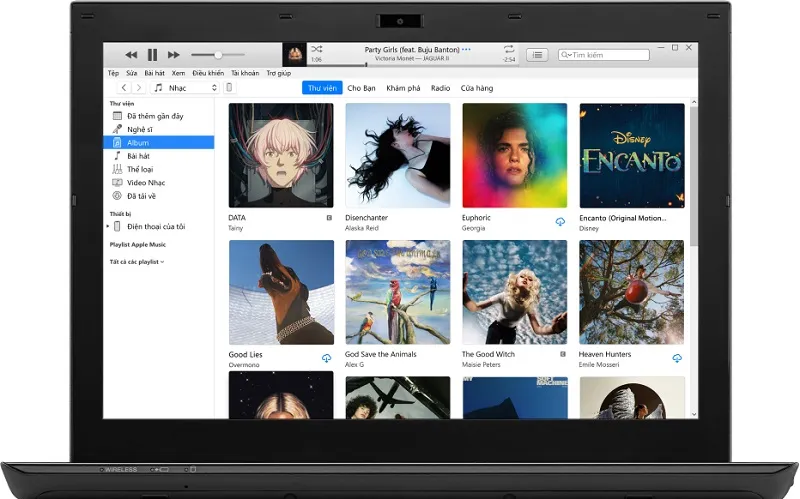Click artist name Emile Mosseri

click(x=599, y=364)
